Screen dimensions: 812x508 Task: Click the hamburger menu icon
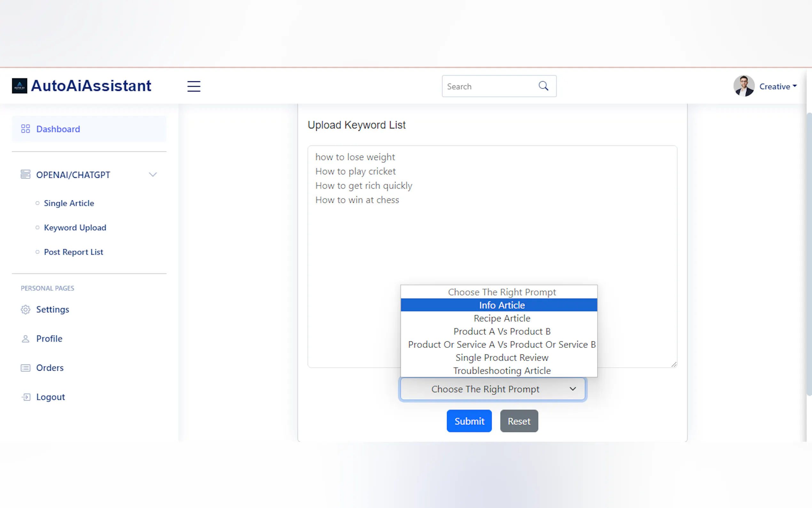click(194, 86)
